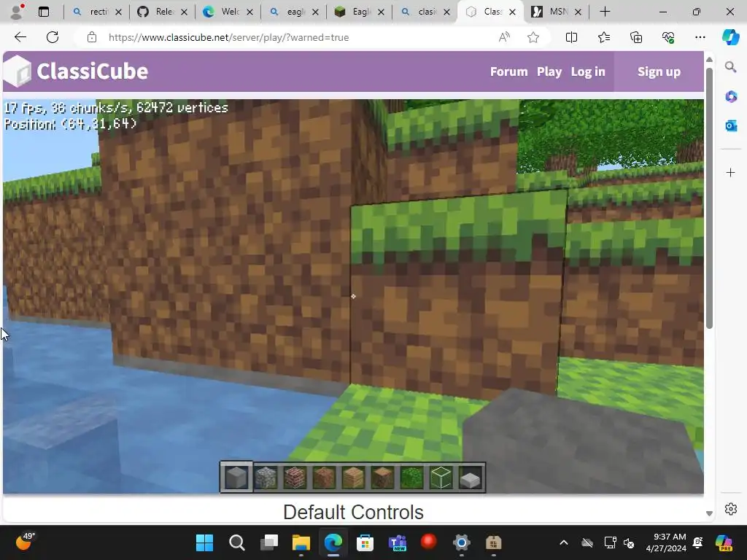
Task: Open the Forum page
Action: 508,71
